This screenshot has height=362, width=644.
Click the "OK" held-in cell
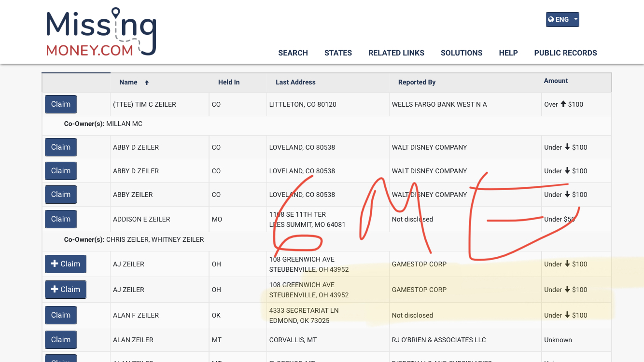(216, 316)
